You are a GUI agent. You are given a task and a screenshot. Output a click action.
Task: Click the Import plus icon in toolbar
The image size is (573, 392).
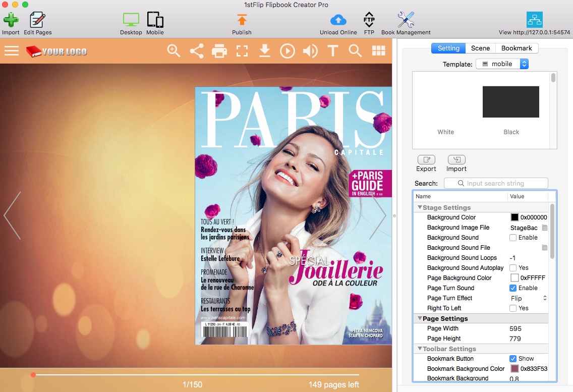(11, 20)
